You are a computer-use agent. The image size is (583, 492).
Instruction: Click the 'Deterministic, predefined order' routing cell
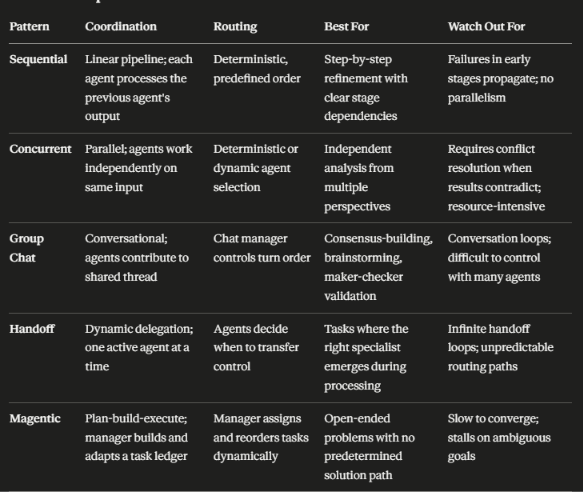pos(257,69)
